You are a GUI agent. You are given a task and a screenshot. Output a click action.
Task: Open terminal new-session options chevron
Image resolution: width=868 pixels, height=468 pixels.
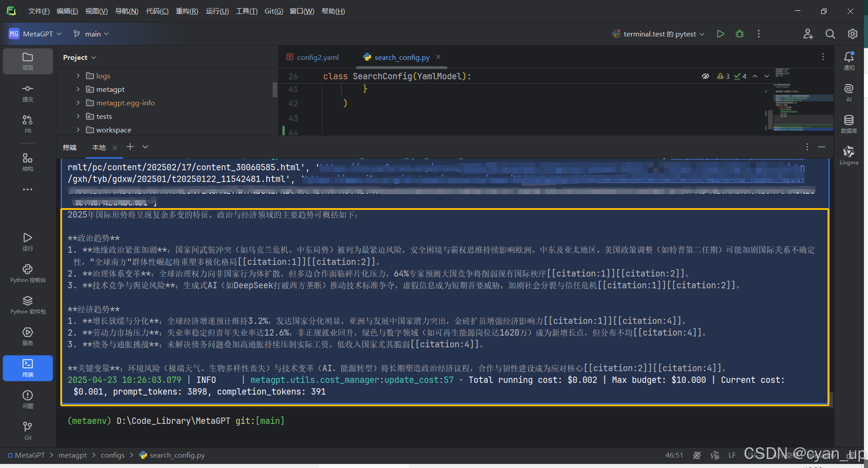pyautogui.click(x=145, y=147)
